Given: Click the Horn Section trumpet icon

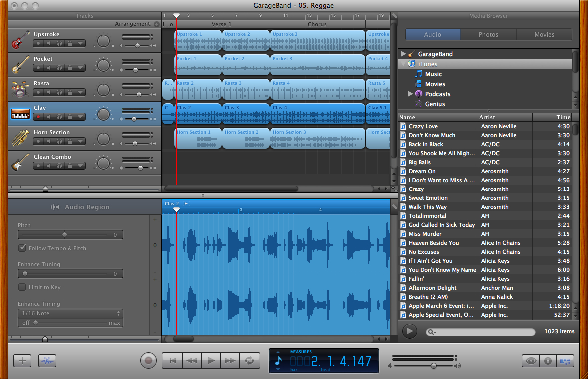Looking at the screenshot, I should coord(20,138).
